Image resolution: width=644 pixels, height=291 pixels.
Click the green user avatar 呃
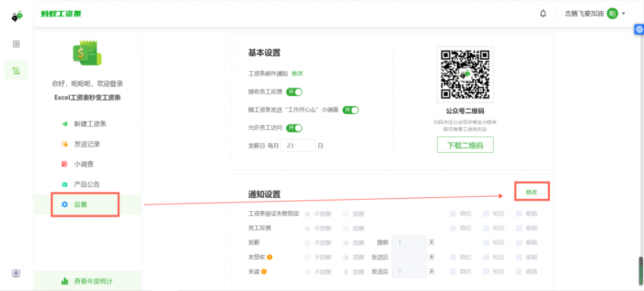pyautogui.click(x=612, y=14)
